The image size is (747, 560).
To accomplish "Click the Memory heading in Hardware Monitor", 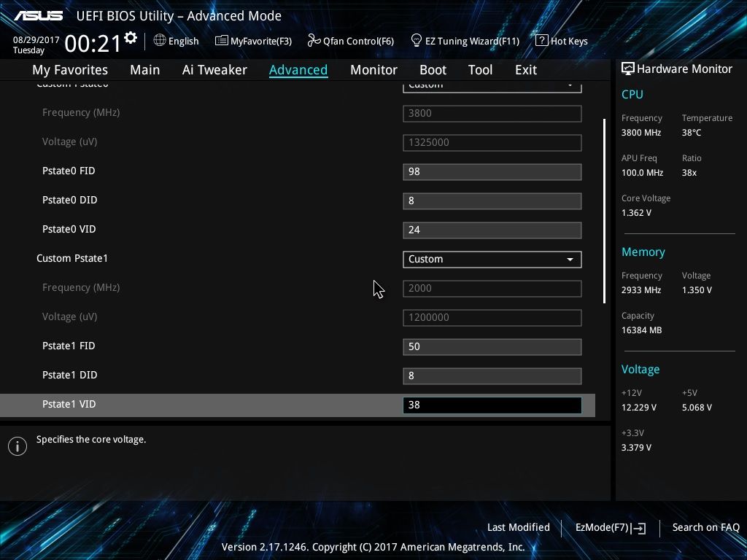I will tap(643, 252).
